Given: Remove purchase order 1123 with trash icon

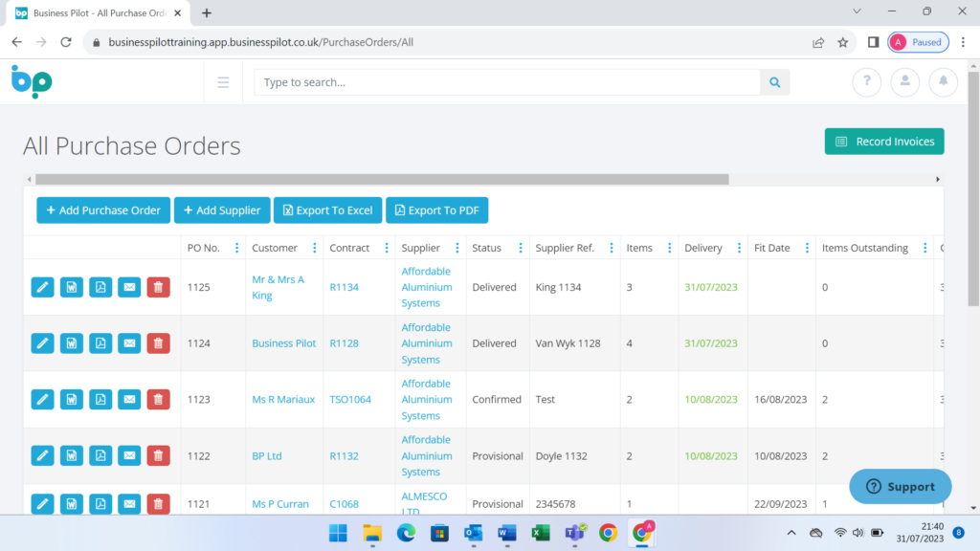Looking at the screenshot, I should point(158,399).
